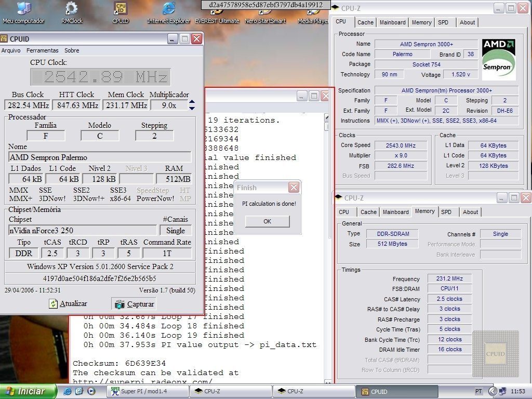Click the network icon in the system tray
The width and height of the screenshot is (532, 399).
(502, 391)
